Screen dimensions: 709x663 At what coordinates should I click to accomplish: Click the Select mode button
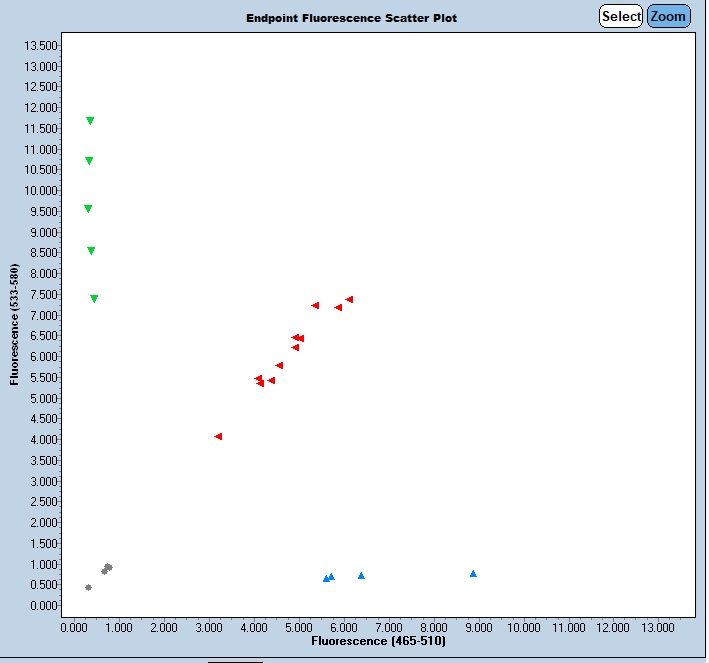pos(621,16)
